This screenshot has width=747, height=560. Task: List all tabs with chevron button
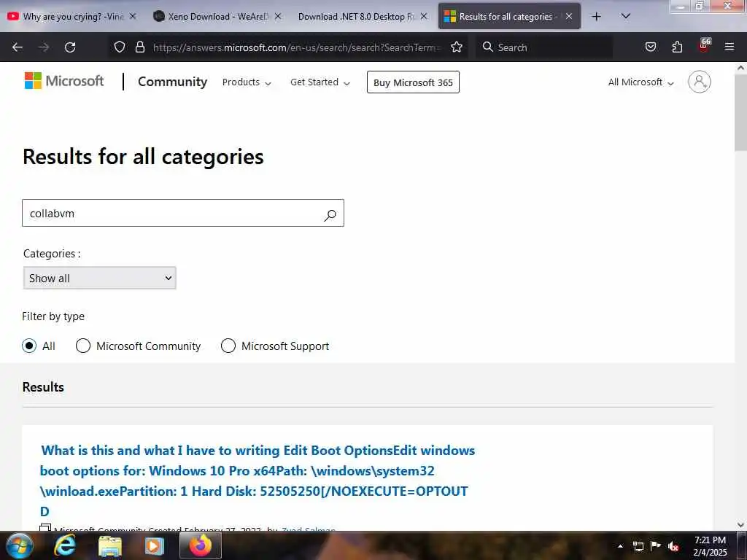[626, 17]
